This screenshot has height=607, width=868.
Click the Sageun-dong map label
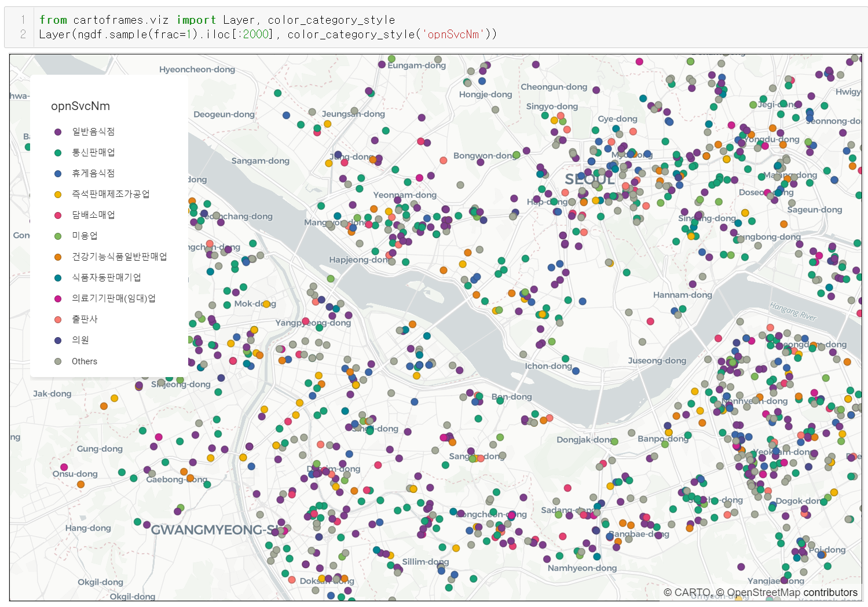click(x=815, y=210)
